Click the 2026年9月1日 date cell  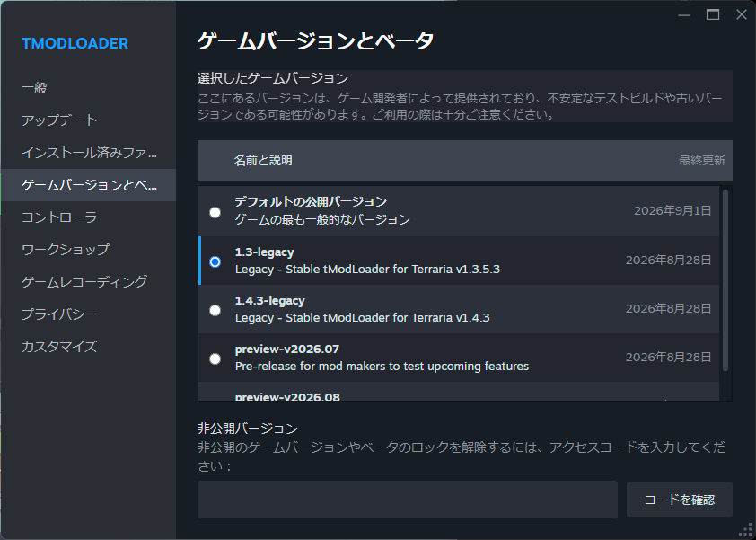point(672,211)
